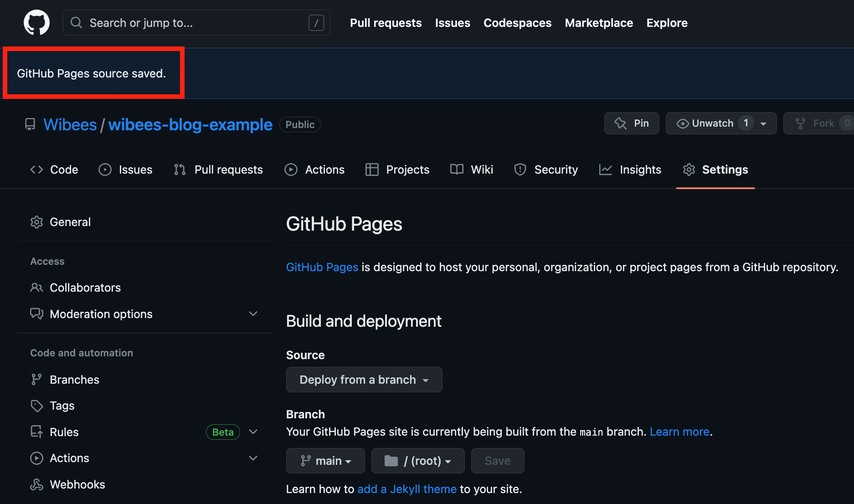Click the Pin button label

tap(641, 123)
